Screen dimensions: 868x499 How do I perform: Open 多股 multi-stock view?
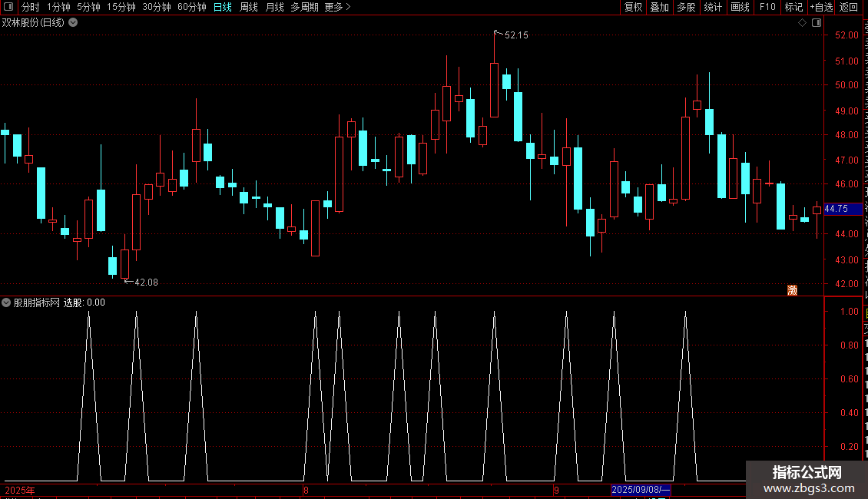[x=687, y=7]
